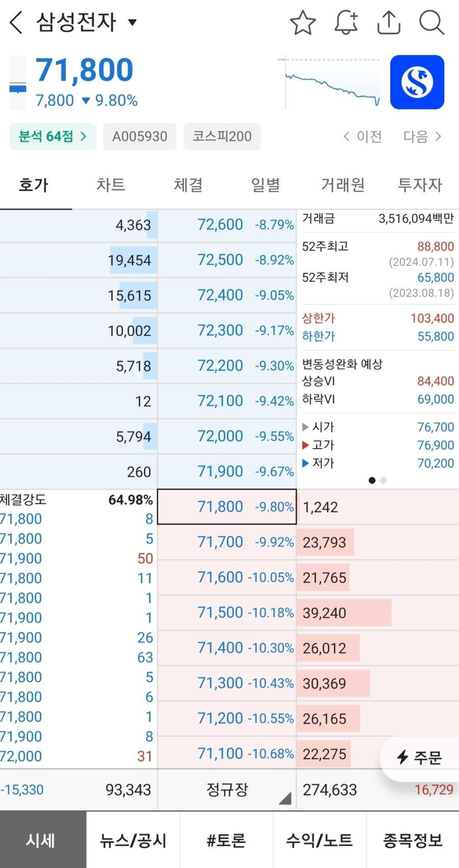The image size is (459, 868).
Task: Open search with the magnifier icon
Action: 431,23
